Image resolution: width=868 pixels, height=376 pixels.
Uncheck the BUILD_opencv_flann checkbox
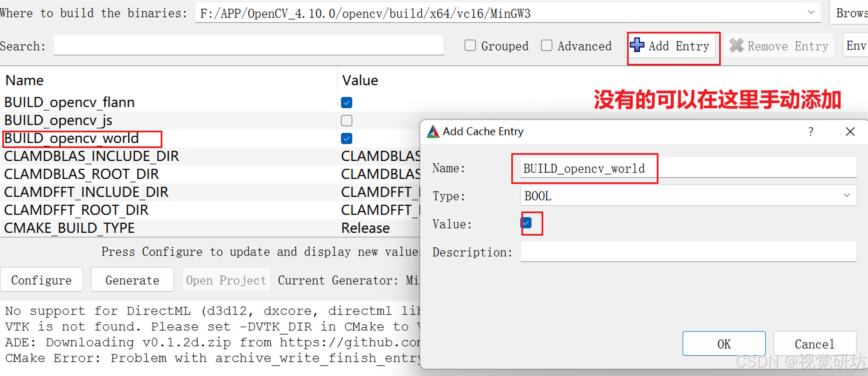pos(346,102)
